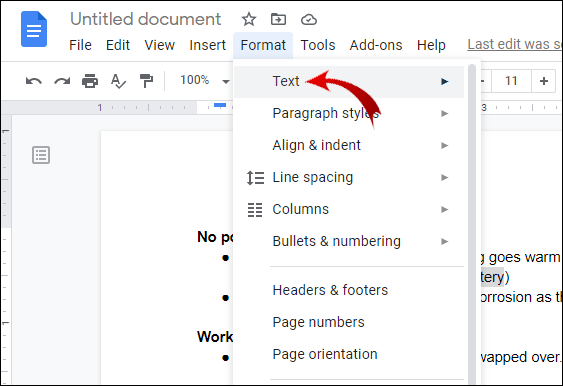This screenshot has height=386, width=563.
Task: Star the Untitled document
Action: [248, 19]
